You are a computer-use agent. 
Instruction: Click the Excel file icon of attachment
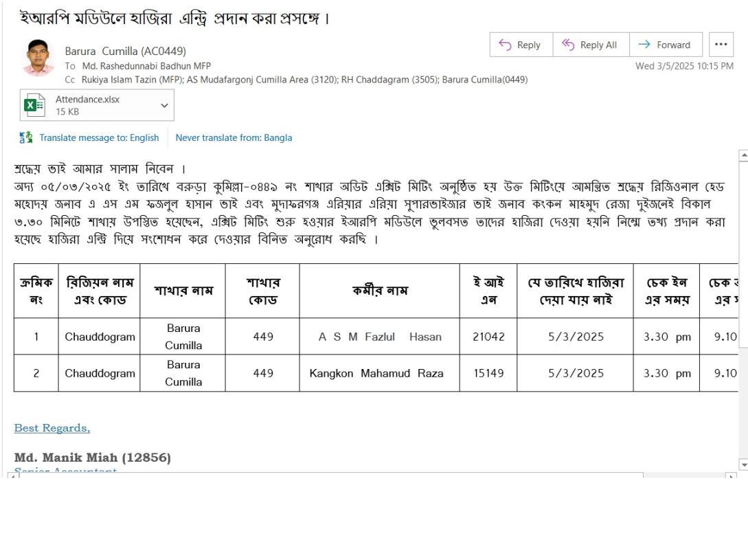point(34,105)
